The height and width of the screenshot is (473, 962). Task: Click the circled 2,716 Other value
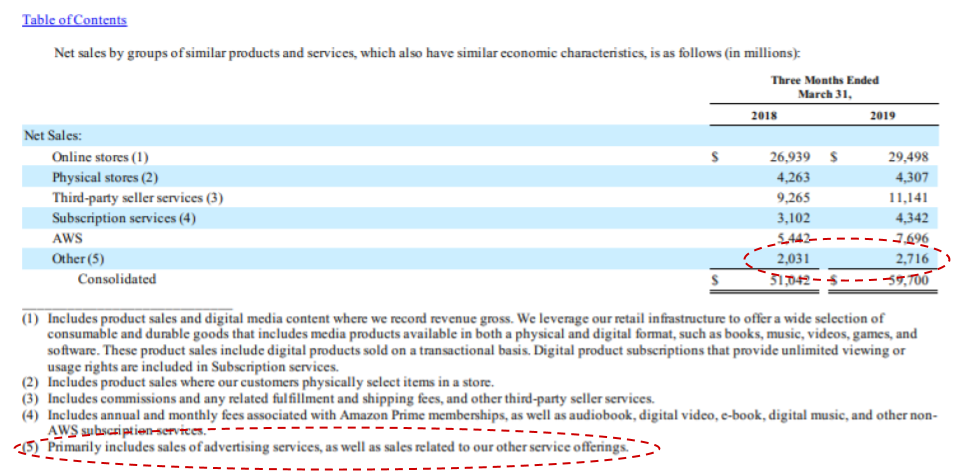coord(912,259)
